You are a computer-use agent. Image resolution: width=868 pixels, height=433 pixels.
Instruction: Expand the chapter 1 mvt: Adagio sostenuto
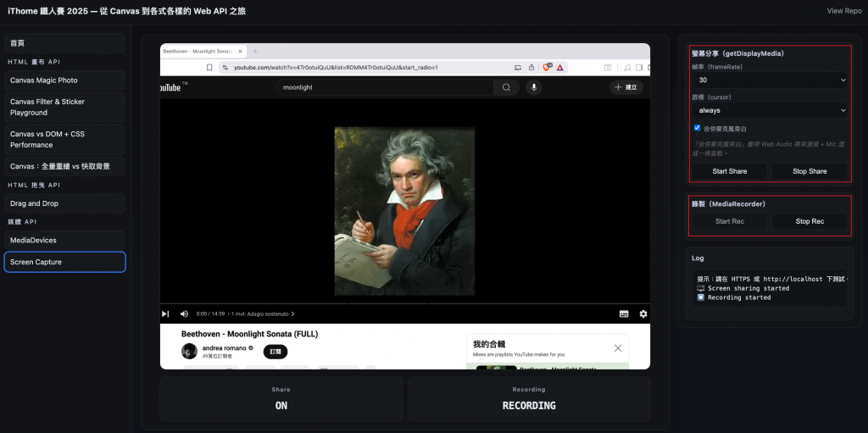coord(263,314)
